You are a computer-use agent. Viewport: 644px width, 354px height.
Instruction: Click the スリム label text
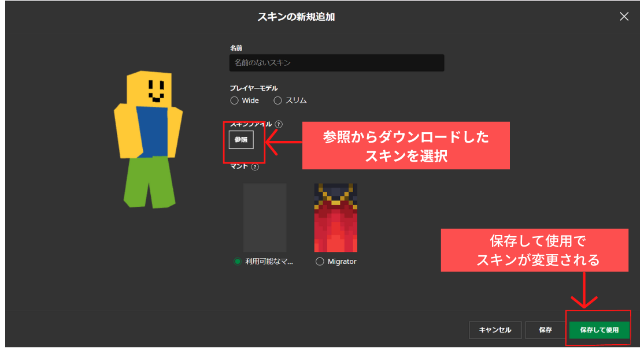(x=296, y=100)
